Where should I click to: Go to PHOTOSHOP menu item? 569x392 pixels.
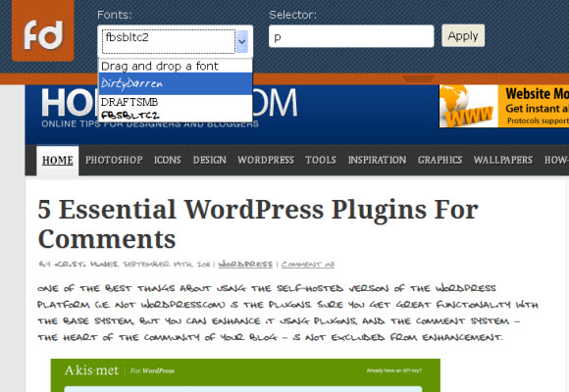point(114,160)
